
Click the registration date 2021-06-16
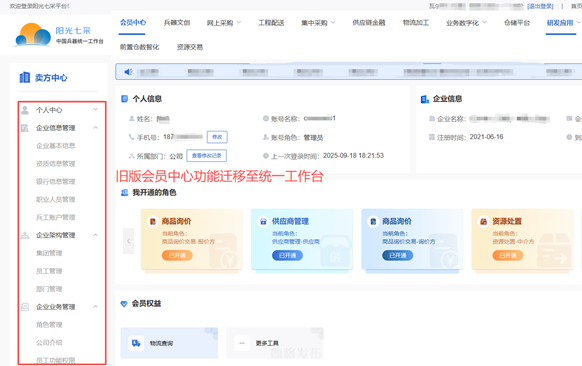point(486,137)
